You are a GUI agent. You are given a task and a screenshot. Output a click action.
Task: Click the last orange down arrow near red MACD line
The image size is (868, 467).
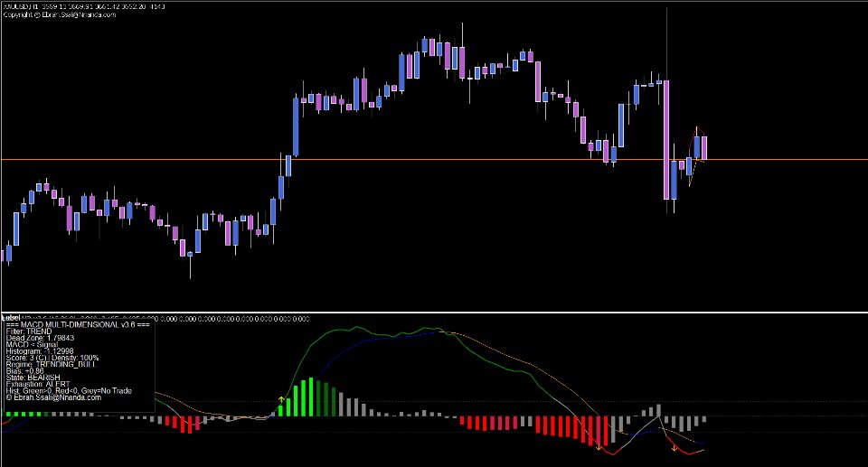click(x=675, y=448)
